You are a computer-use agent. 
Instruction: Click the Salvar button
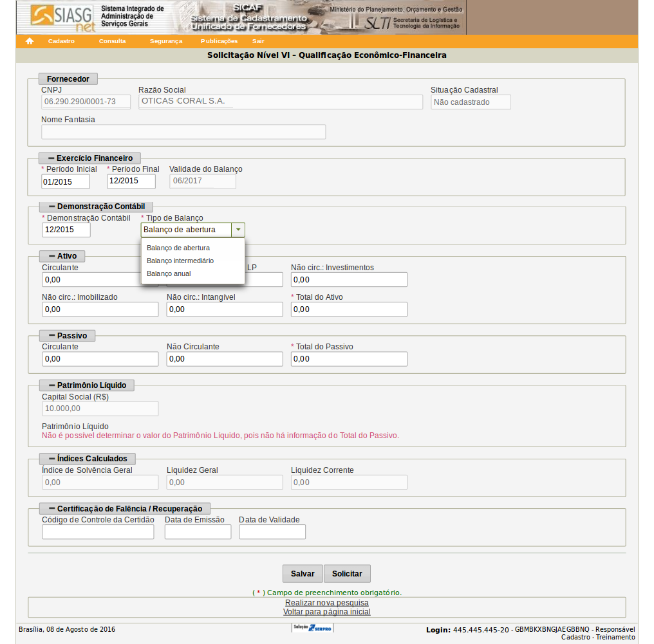tap(303, 574)
